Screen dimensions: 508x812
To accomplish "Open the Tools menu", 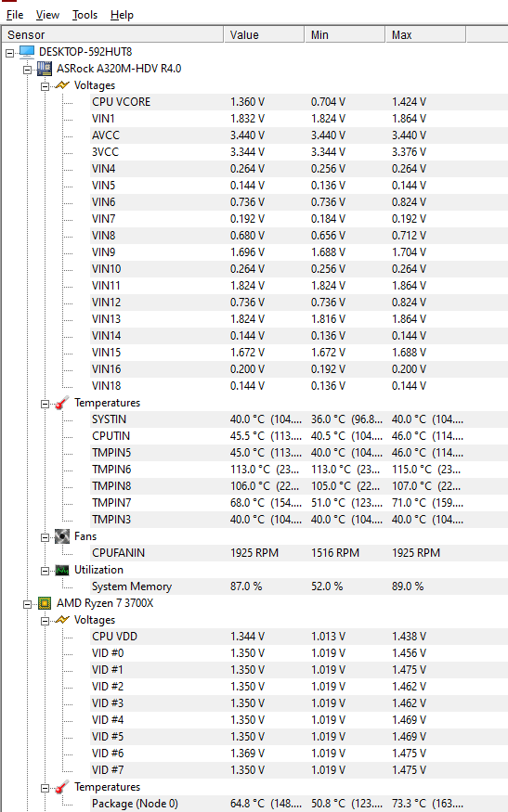I will [85, 15].
